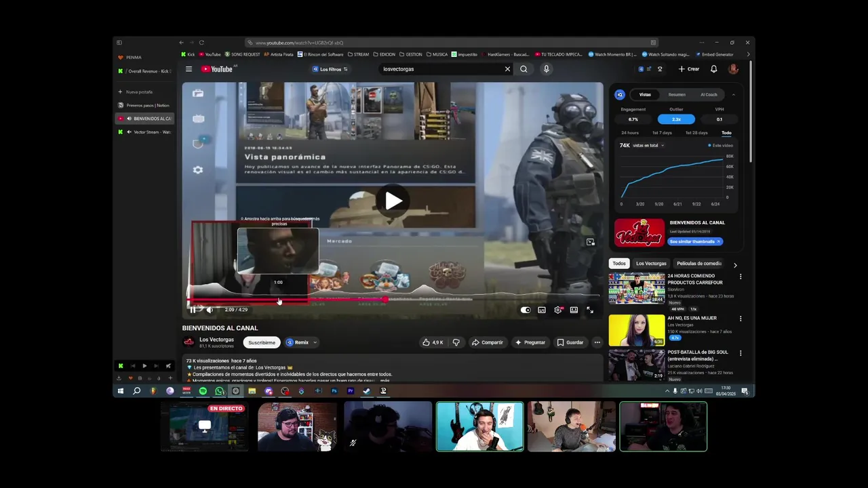868x488 pixels.
Task: Go back with browser back arrow
Action: pos(181,43)
